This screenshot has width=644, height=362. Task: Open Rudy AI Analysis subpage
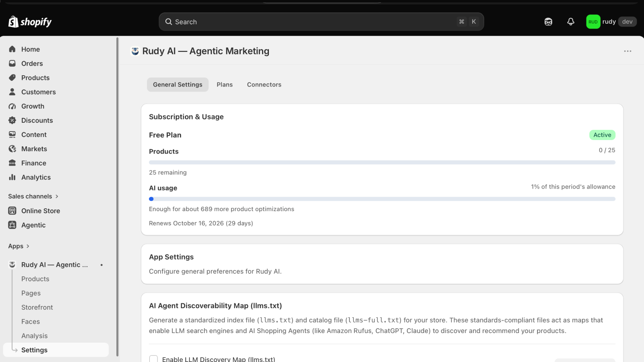(x=35, y=336)
